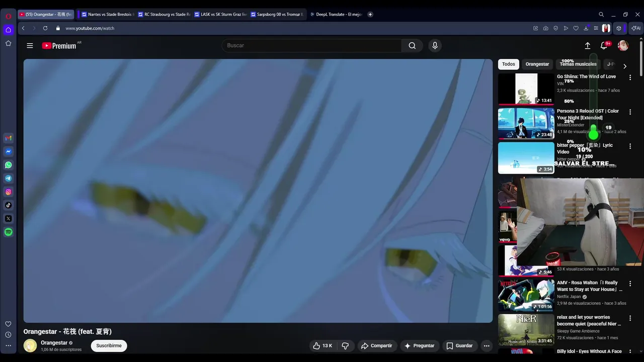The image size is (644, 362).
Task: Open the Opera easy setup sliders icon
Action: click(x=596, y=28)
